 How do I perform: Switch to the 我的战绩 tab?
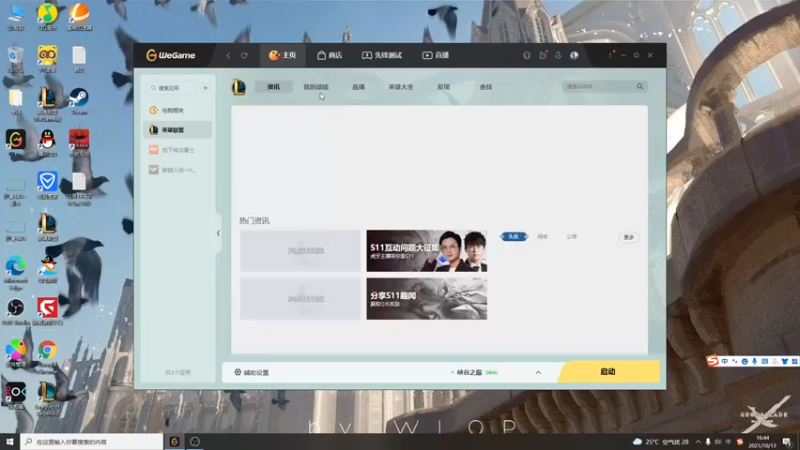(x=316, y=87)
